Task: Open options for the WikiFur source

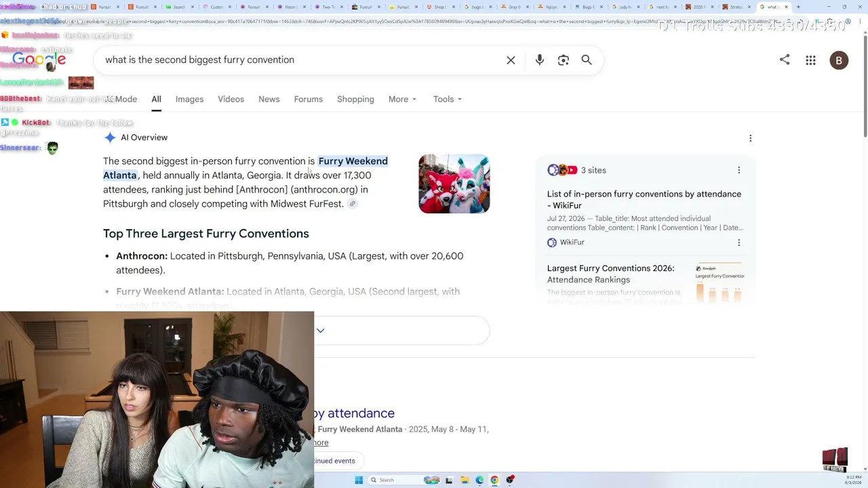Action: (738, 242)
